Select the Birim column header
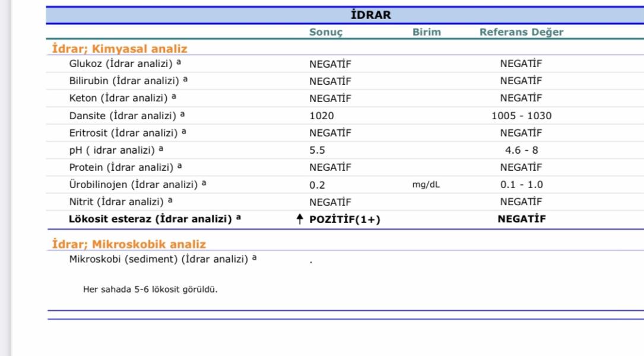This screenshot has width=644, height=356. coord(426,32)
